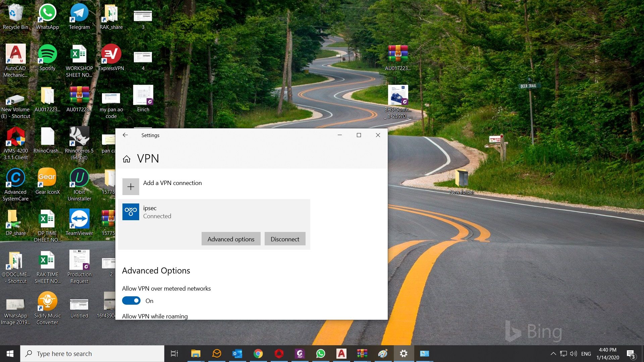The height and width of the screenshot is (362, 644).
Task: Select the Eirich document on the desktop
Action: tap(143, 99)
